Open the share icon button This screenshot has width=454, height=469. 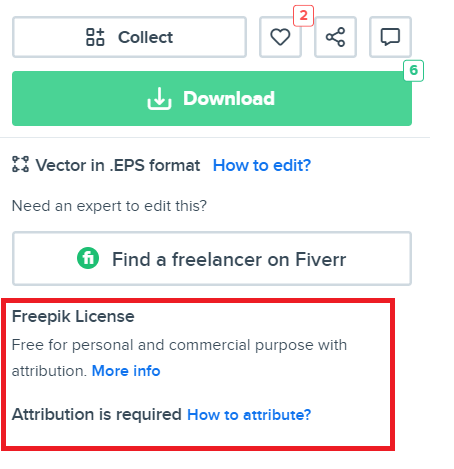(335, 37)
